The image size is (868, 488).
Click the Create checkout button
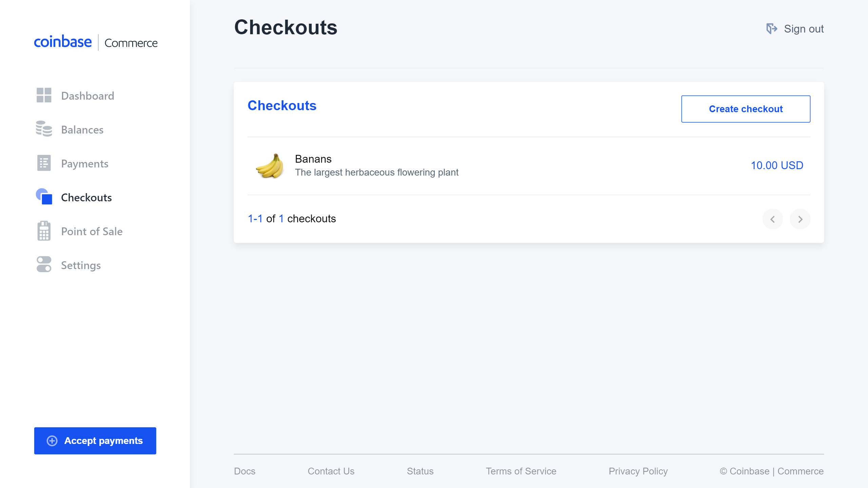point(745,108)
